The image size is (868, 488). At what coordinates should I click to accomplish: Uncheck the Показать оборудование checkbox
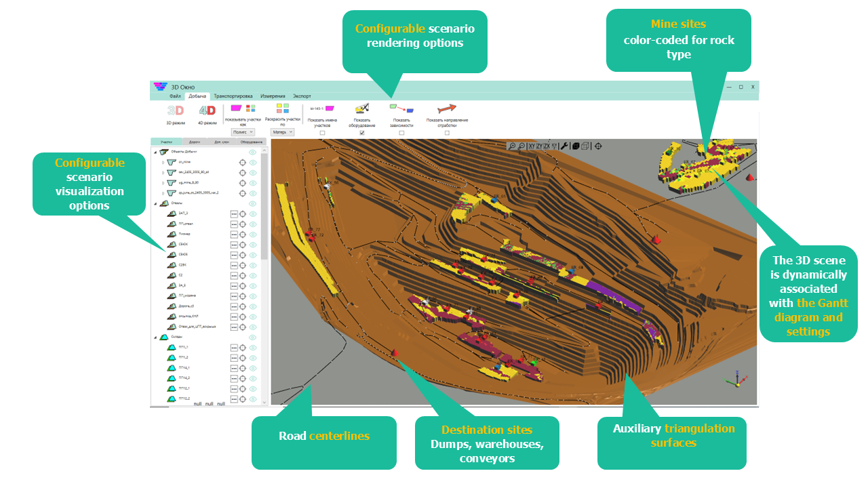(x=361, y=133)
